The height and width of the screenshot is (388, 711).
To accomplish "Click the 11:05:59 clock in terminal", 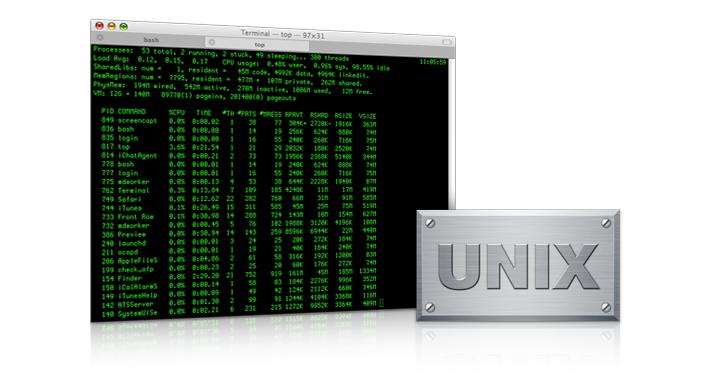I will pyautogui.click(x=433, y=62).
